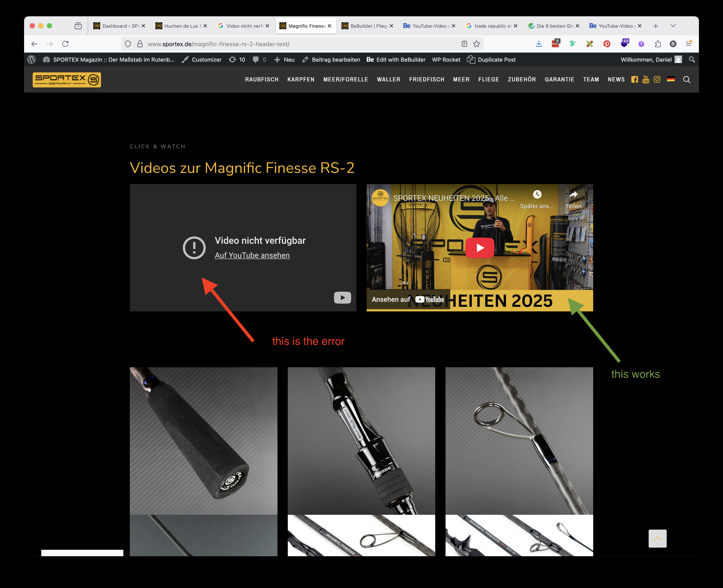Open the downloads panel

tap(539, 44)
